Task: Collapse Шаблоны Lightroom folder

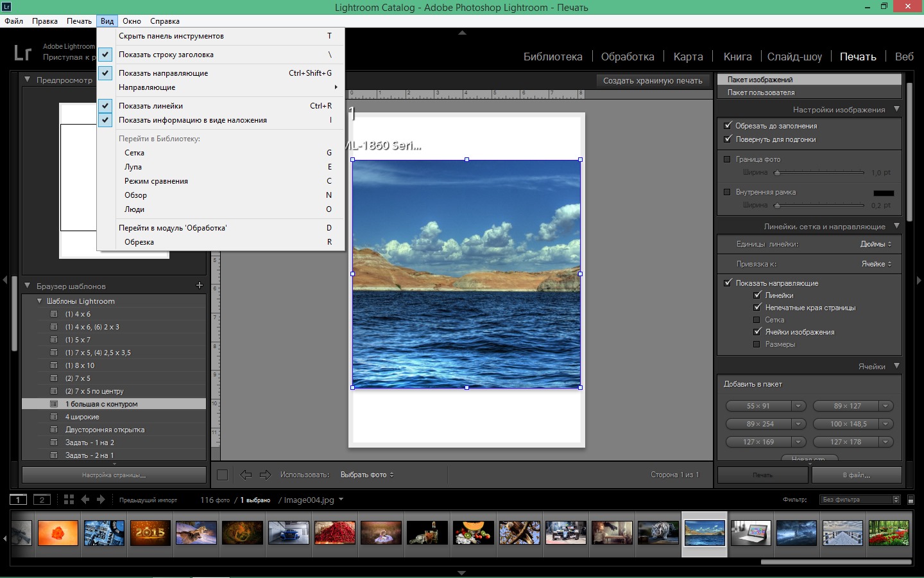Action: click(x=39, y=301)
